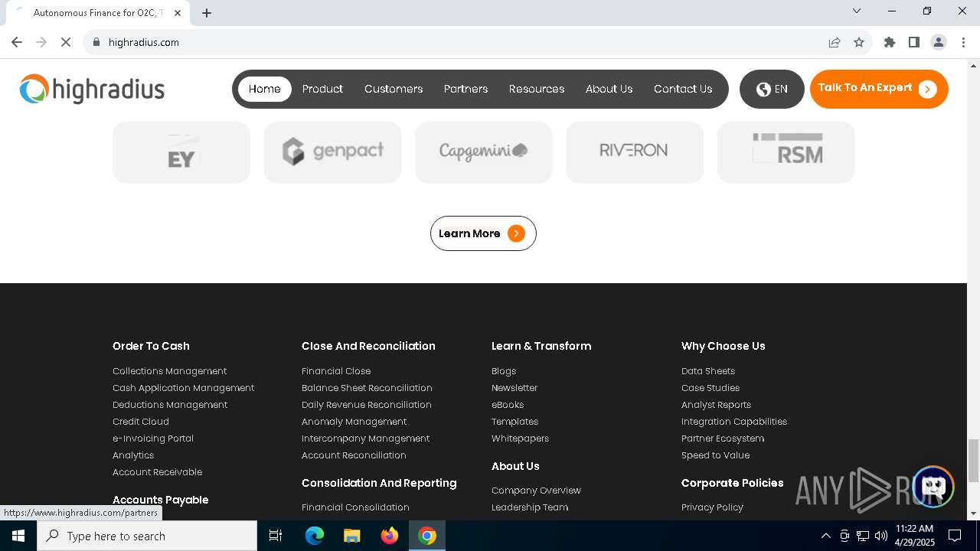Click Talk To An Expert button
Screen dimensions: 980x551
pos(879,89)
